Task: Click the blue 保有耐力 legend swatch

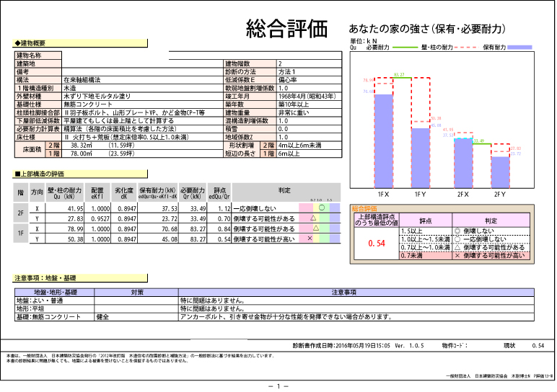Action: coord(519,47)
